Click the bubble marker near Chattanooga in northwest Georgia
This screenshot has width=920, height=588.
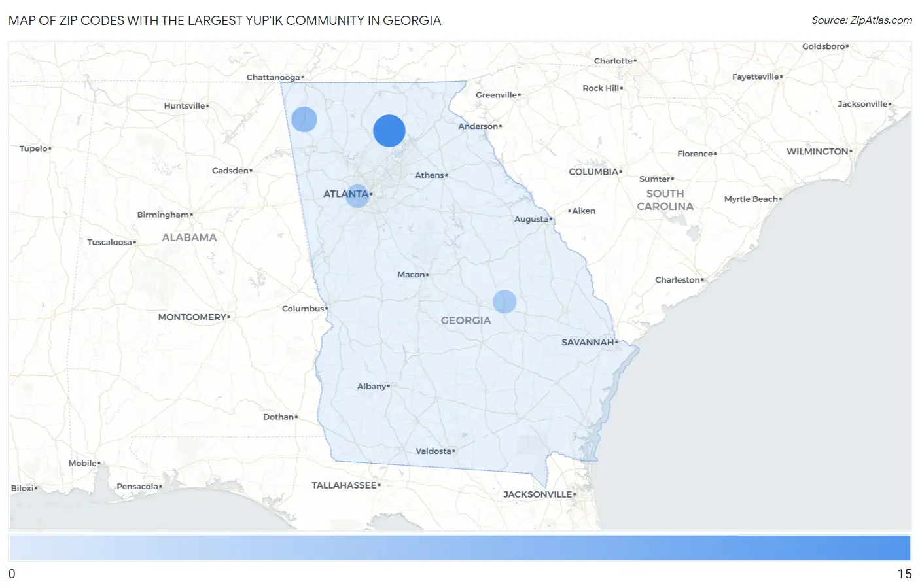click(304, 119)
